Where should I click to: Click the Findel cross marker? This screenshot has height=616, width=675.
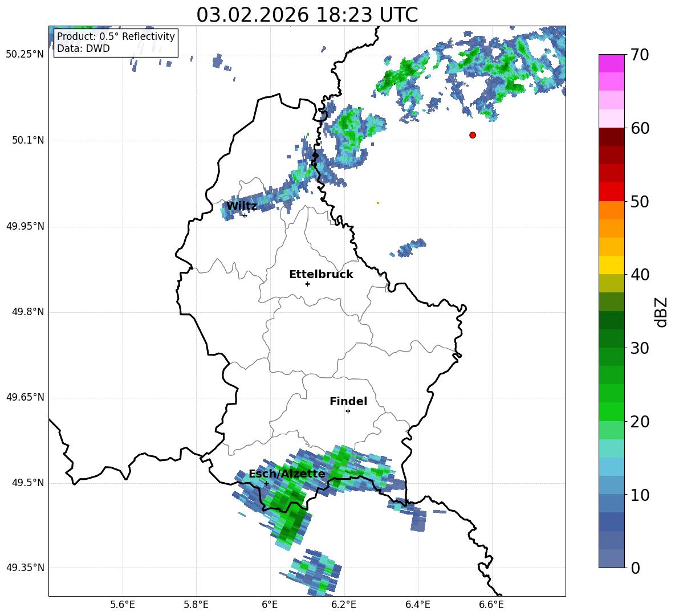348,411
